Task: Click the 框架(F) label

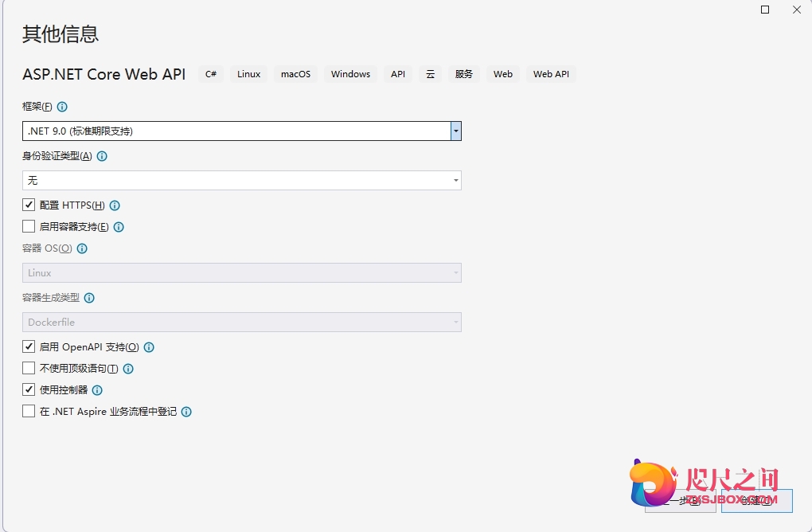Action: coord(37,107)
